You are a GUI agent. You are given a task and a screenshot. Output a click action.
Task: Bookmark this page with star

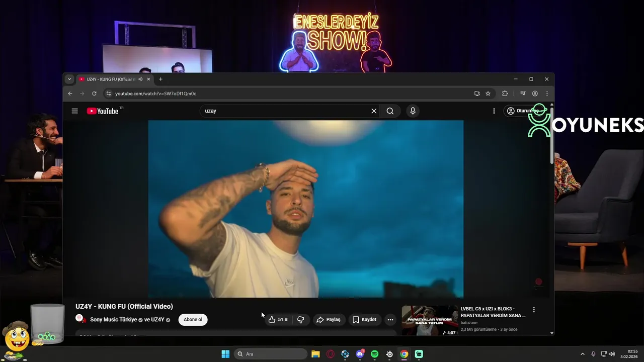488,94
